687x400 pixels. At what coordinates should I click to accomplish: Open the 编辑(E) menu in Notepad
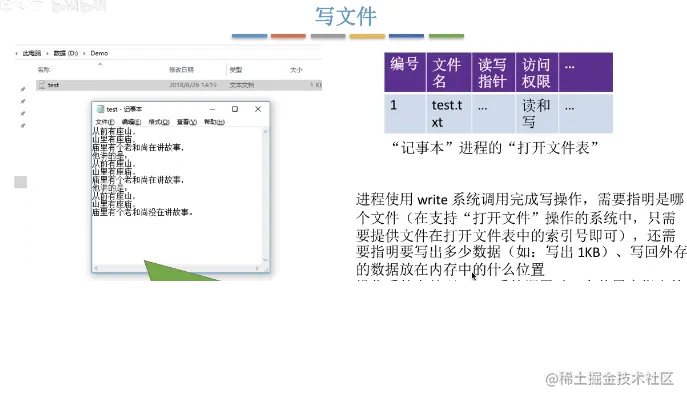[131, 122]
